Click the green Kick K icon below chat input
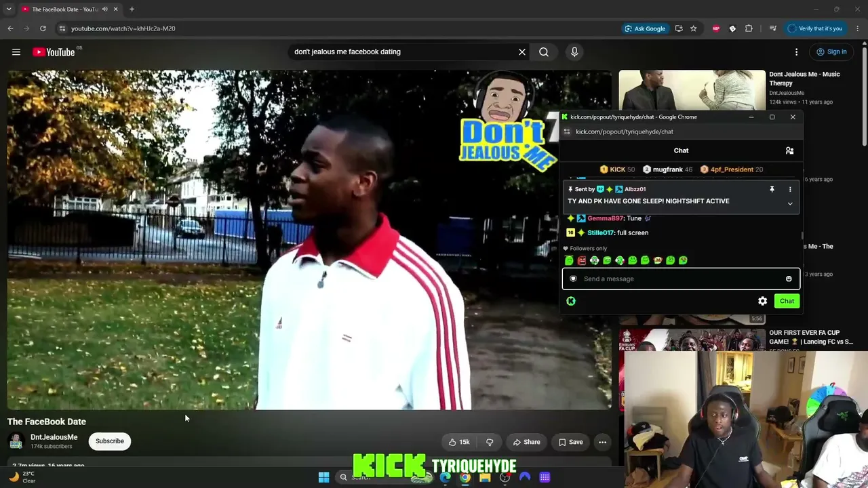Viewport: 868px width, 488px height. [x=571, y=301]
